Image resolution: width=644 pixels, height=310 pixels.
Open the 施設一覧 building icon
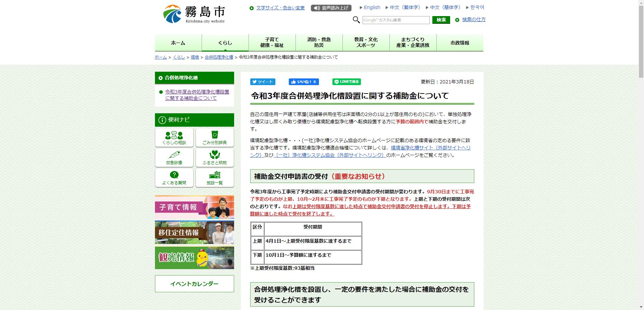coord(214,178)
